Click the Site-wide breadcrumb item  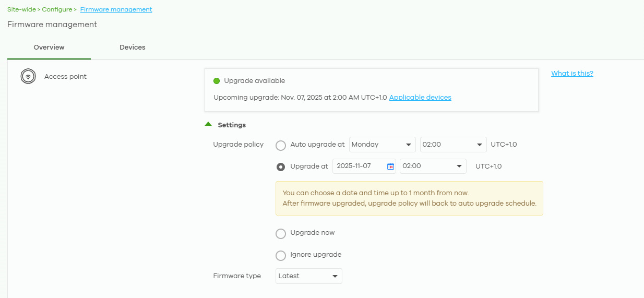(21, 9)
